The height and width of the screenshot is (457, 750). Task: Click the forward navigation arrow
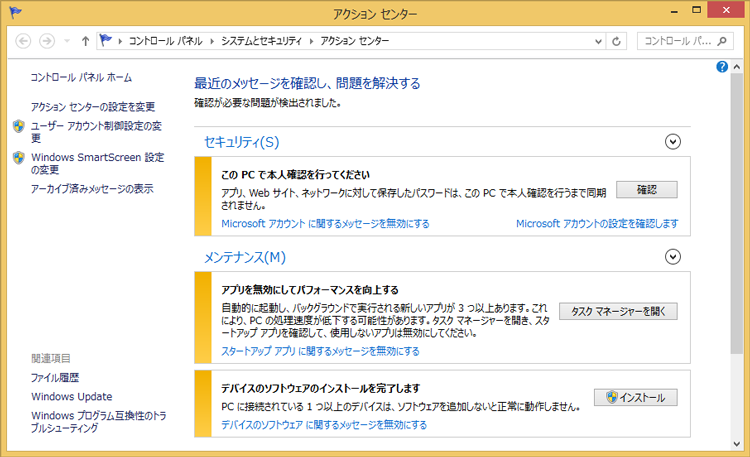[47, 41]
